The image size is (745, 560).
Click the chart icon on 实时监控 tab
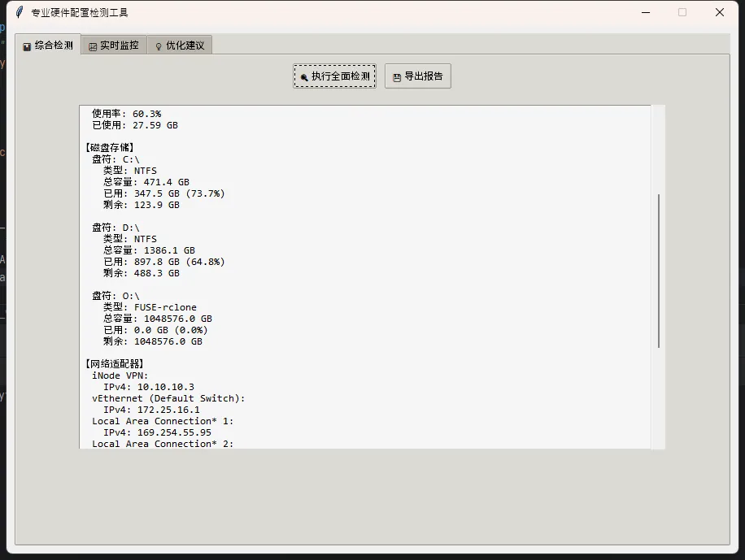coord(93,46)
